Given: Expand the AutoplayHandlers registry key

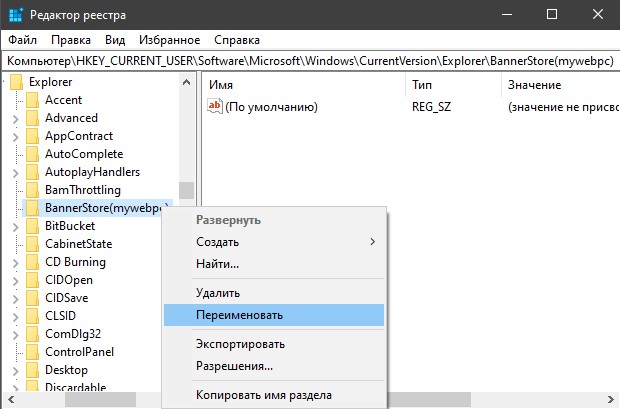Looking at the screenshot, I should [x=15, y=172].
